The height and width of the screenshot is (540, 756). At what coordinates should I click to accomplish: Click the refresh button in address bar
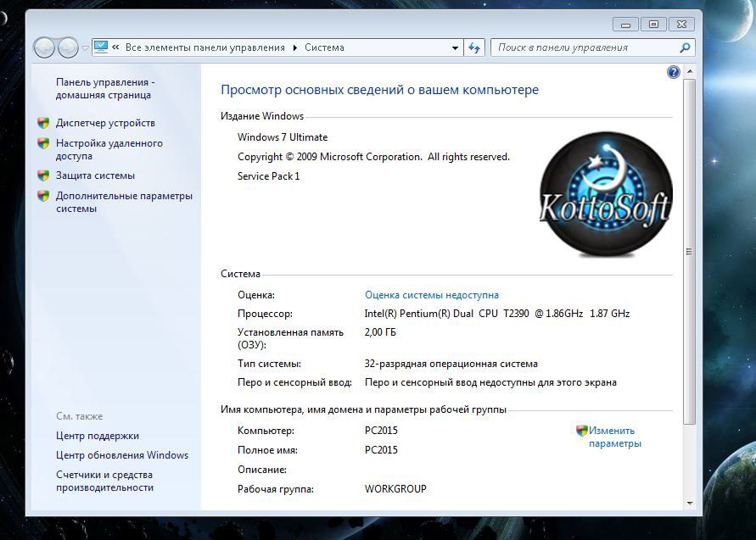(x=474, y=47)
